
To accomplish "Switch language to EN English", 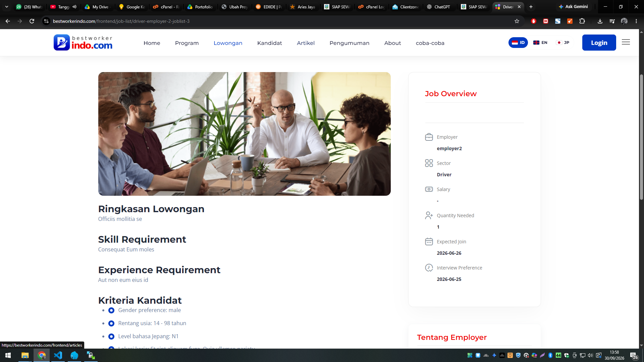I will pyautogui.click(x=540, y=43).
